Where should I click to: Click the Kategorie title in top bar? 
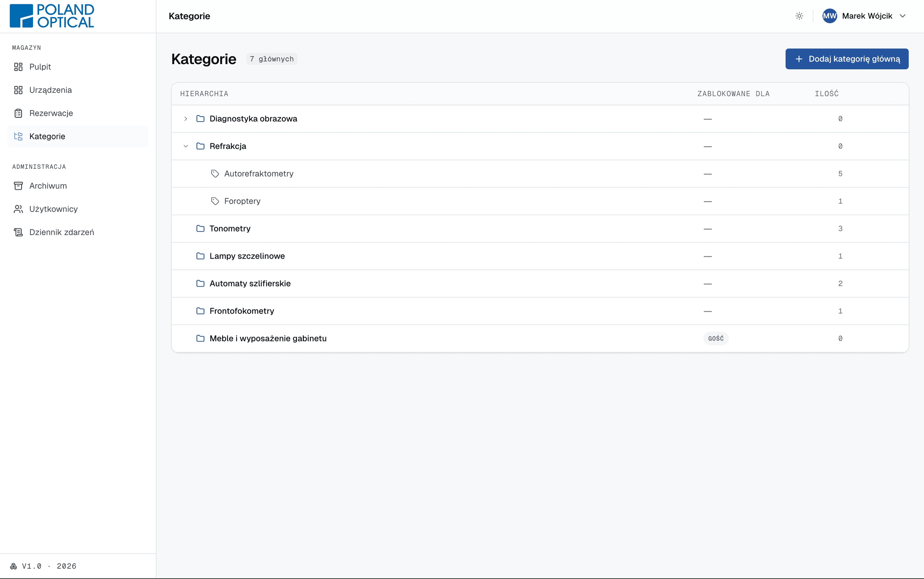[x=189, y=16]
